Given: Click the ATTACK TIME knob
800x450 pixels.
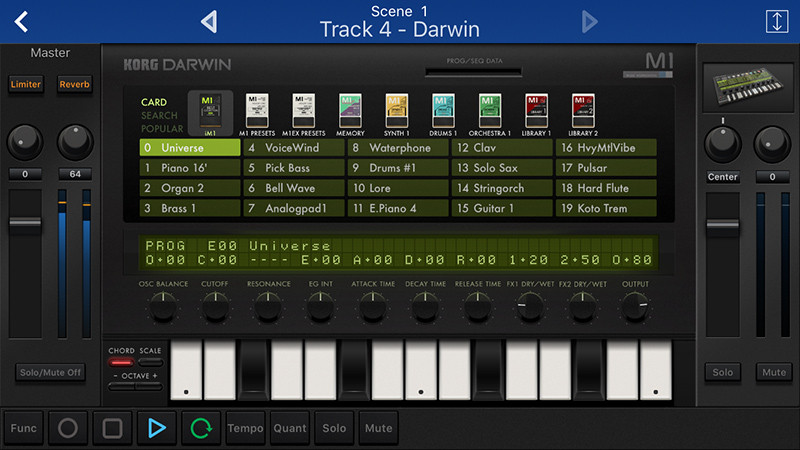Looking at the screenshot, I should tap(373, 307).
